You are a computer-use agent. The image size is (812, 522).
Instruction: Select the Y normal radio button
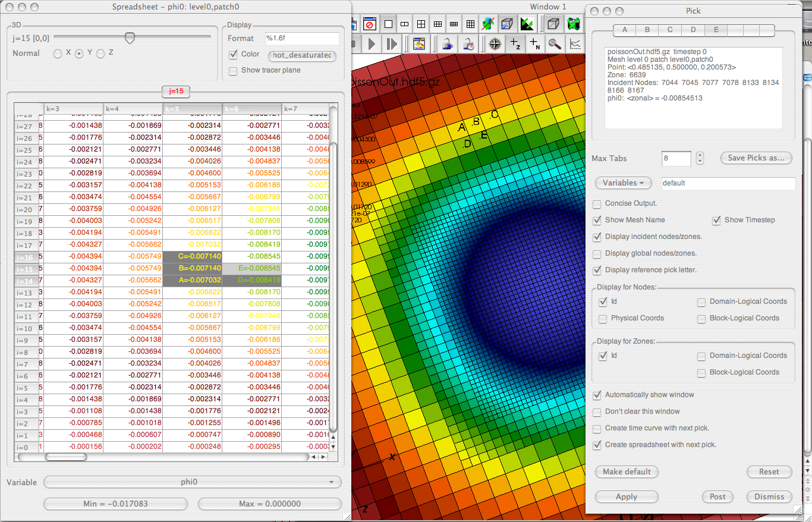point(79,54)
